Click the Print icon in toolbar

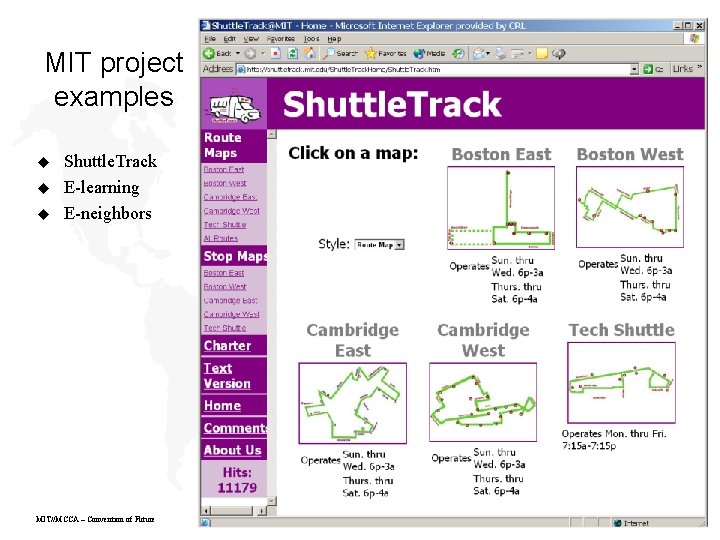(x=500, y=54)
